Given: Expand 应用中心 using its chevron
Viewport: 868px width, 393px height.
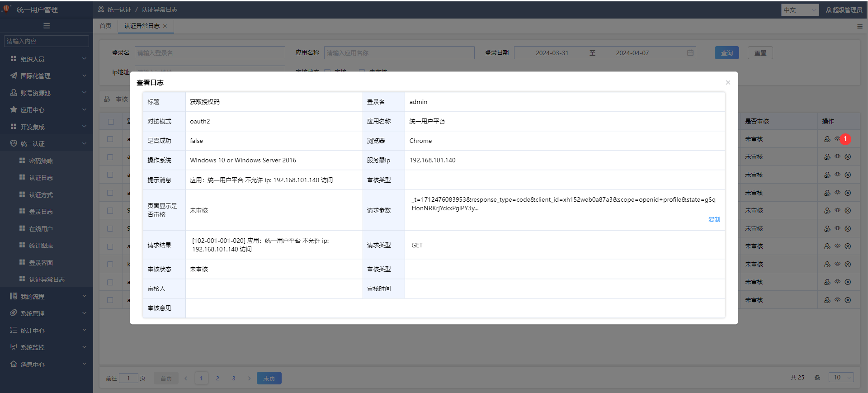Looking at the screenshot, I should coord(84,109).
